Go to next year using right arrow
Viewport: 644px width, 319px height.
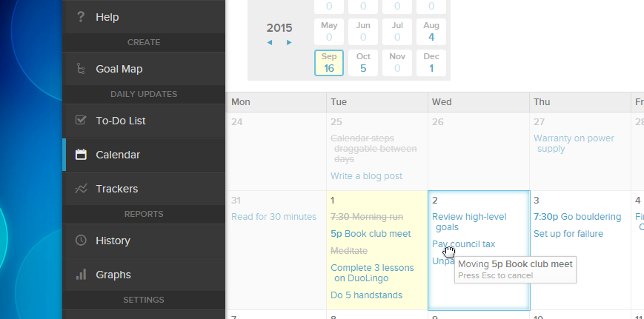point(289,43)
